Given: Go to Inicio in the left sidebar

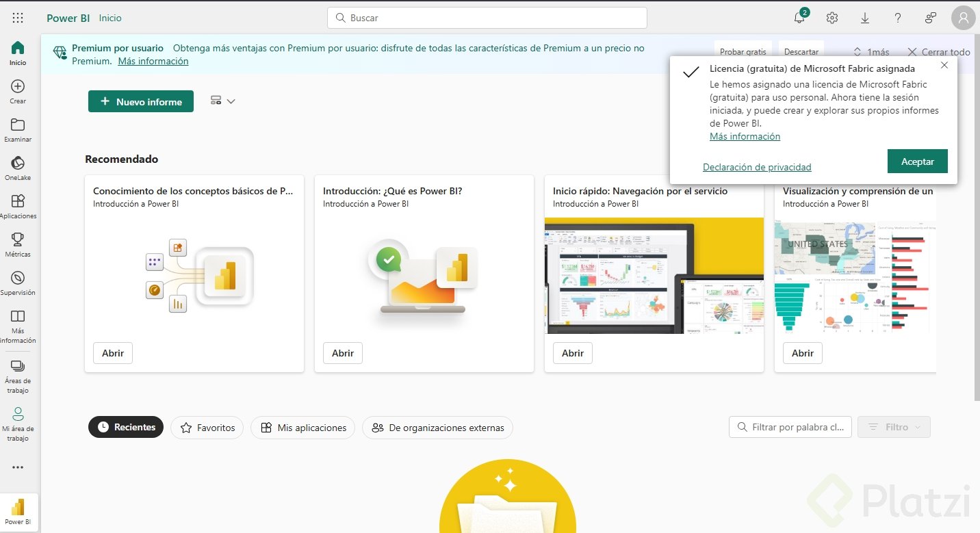Looking at the screenshot, I should click(18, 53).
